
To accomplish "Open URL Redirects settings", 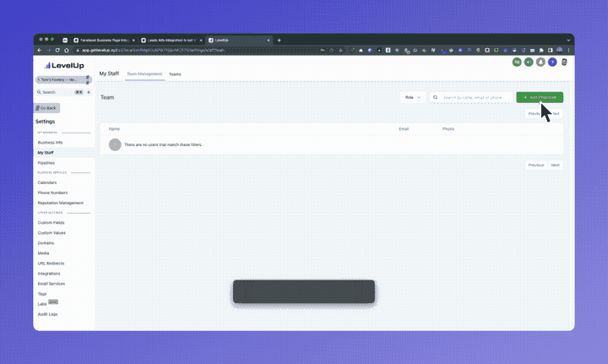I will pyautogui.click(x=51, y=263).
